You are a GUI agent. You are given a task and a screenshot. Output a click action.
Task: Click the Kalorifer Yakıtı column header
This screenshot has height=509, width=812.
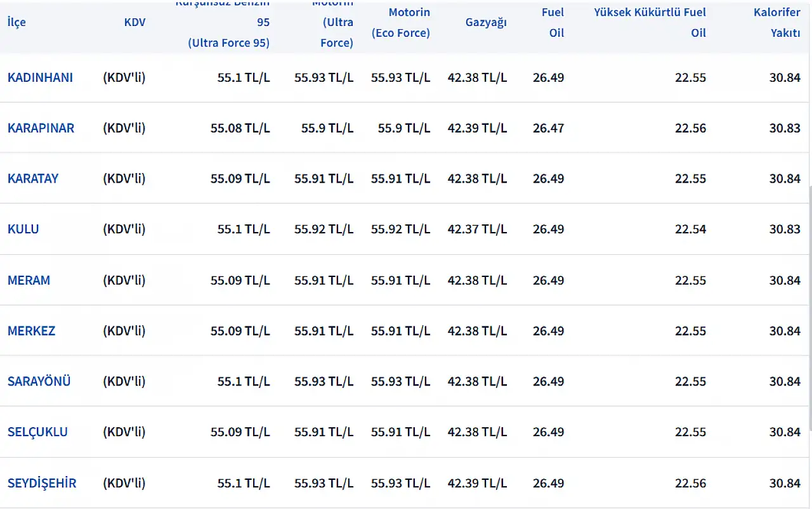[x=776, y=22]
